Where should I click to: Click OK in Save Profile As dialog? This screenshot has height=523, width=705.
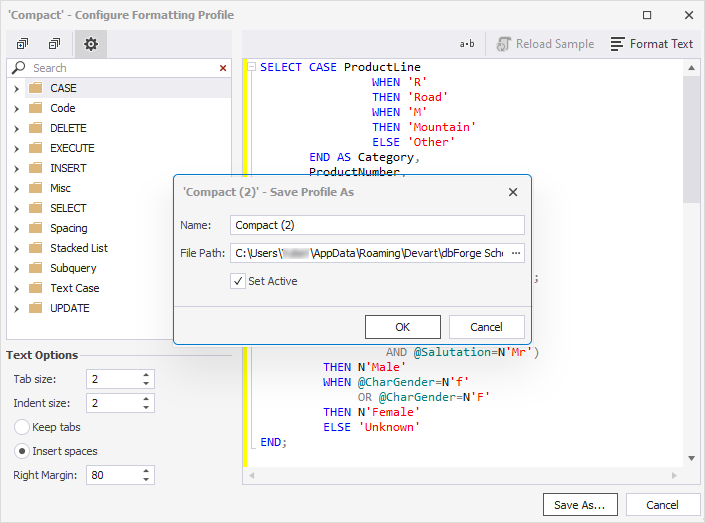402,327
